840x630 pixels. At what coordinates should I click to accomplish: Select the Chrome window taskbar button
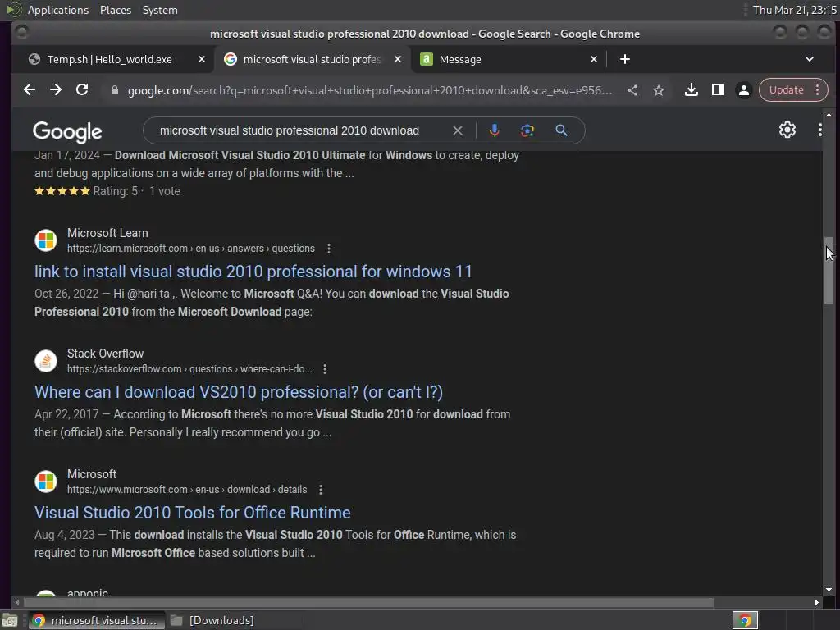coord(95,620)
